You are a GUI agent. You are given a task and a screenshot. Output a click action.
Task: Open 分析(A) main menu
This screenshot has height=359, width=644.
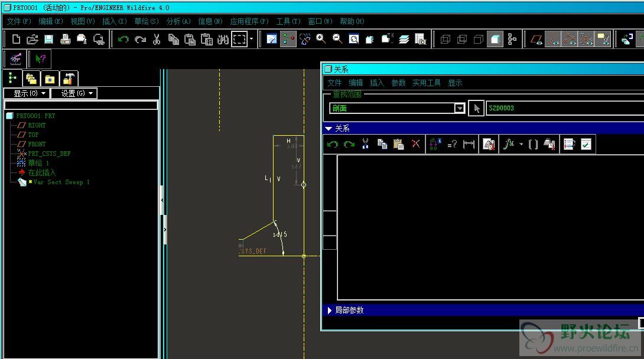[178, 21]
